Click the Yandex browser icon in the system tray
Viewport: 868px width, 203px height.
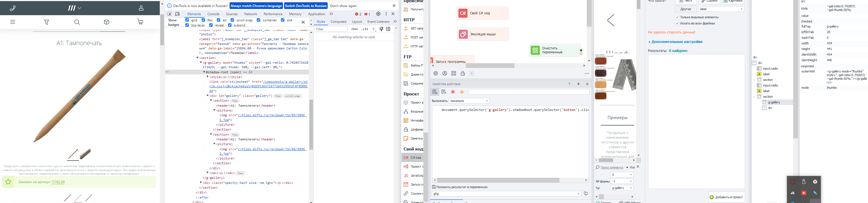tap(815, 182)
